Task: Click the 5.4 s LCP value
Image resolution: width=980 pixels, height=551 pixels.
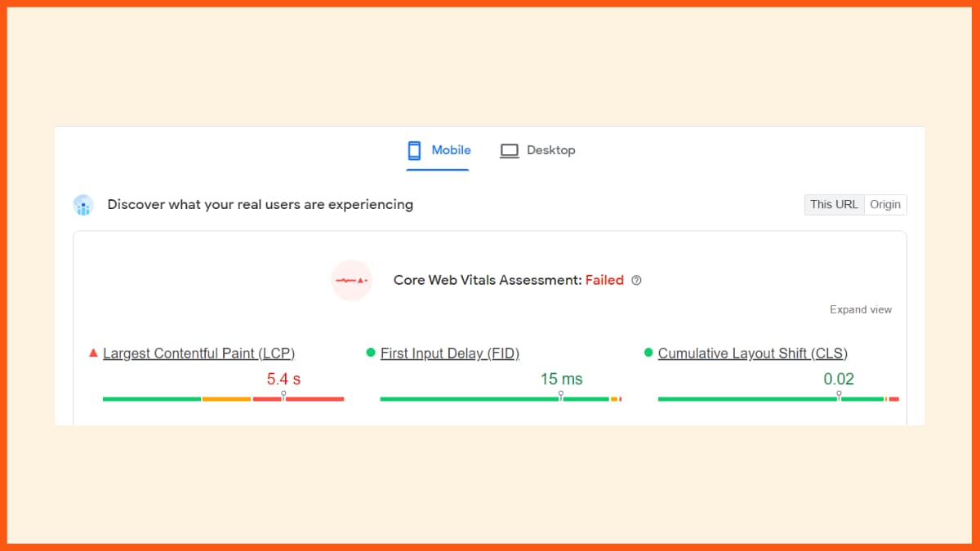Action: click(x=283, y=379)
